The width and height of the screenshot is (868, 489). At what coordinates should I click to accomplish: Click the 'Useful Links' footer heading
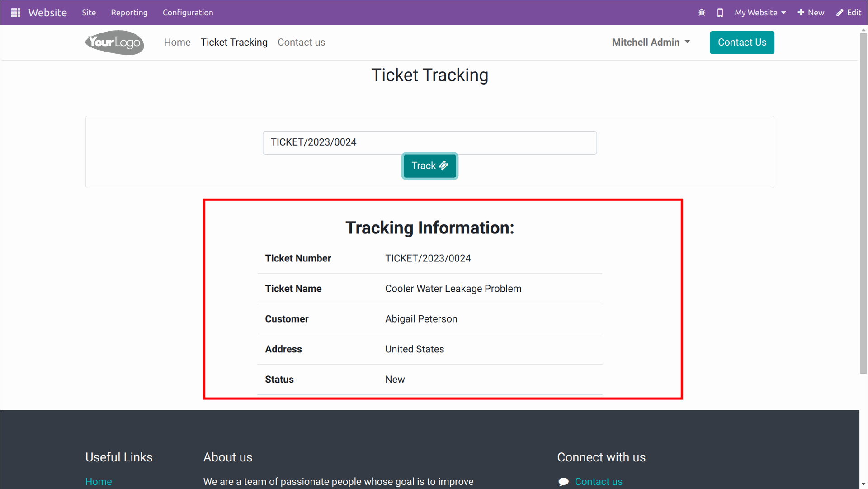[x=119, y=457]
